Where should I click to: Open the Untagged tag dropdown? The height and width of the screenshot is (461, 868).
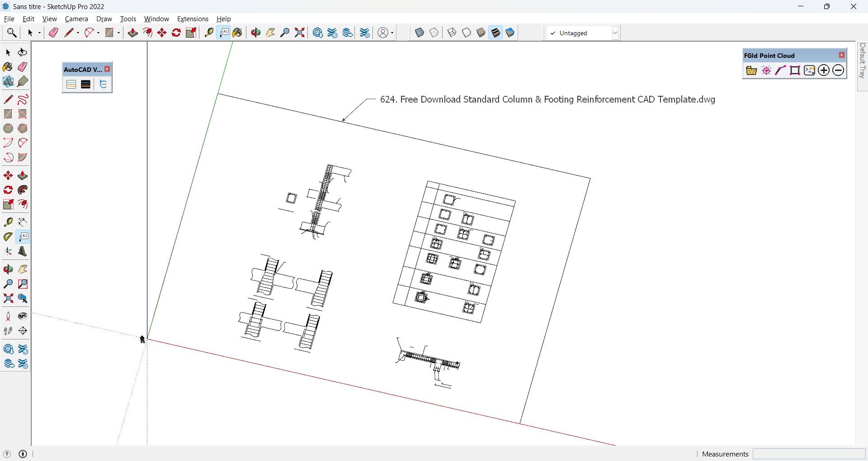[615, 33]
